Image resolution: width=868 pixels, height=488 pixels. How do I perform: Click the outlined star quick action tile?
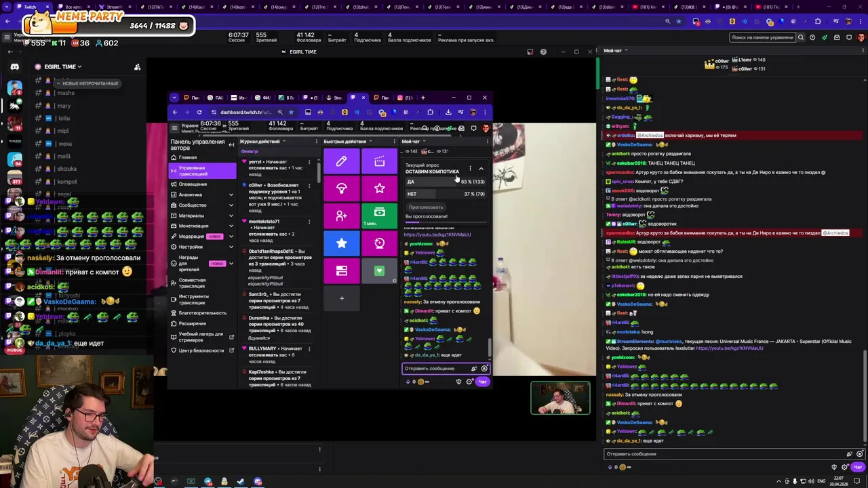(x=379, y=188)
